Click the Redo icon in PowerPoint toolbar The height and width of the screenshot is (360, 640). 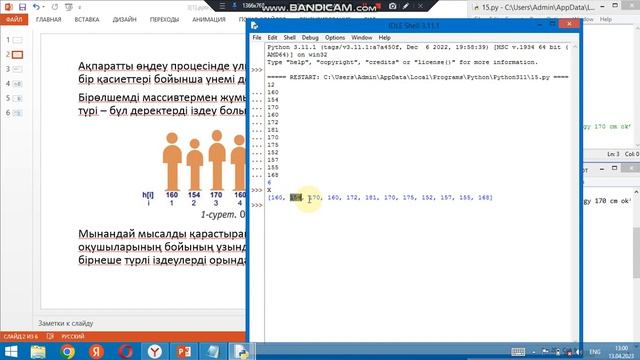click(55, 7)
